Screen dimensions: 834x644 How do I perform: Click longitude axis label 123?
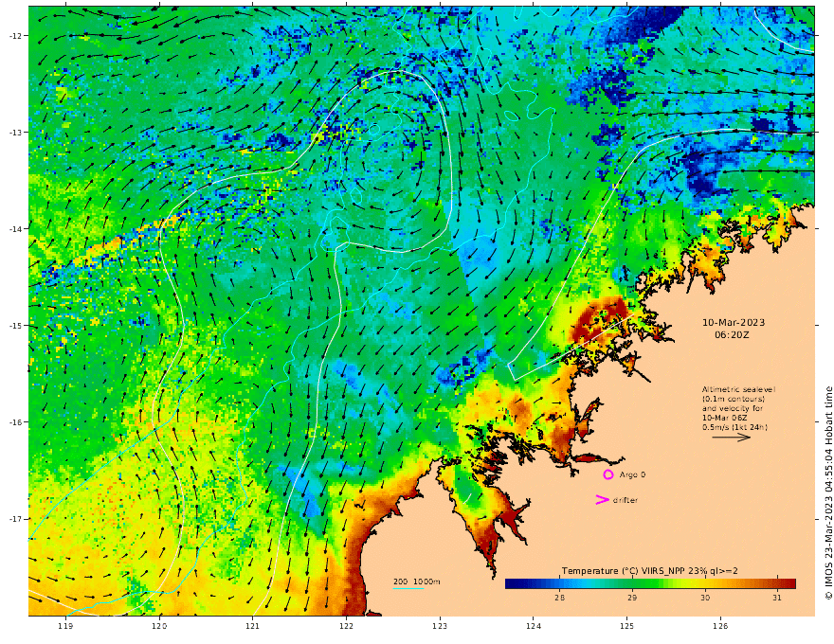[x=440, y=626]
